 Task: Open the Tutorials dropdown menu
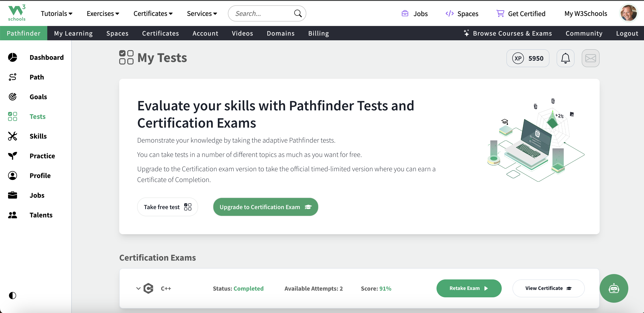click(56, 13)
